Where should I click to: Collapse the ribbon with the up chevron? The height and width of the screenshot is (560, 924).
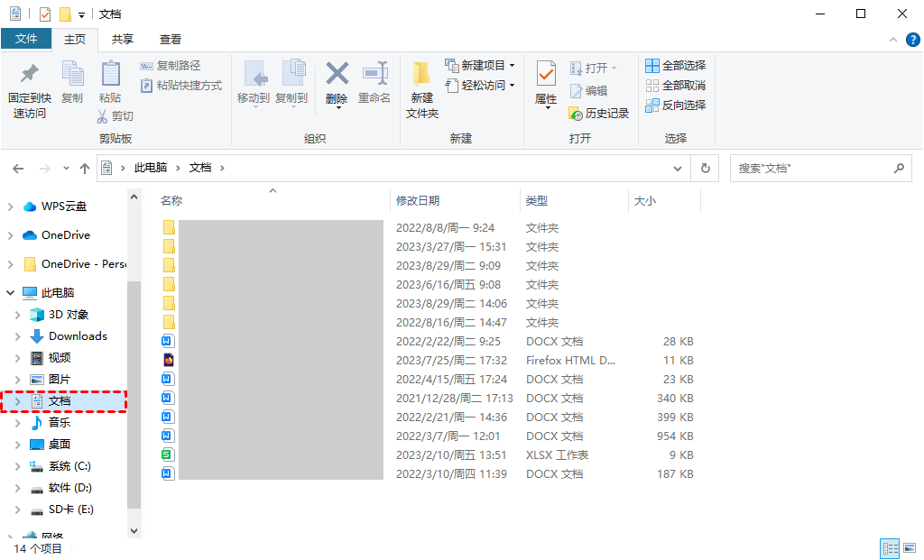893,40
